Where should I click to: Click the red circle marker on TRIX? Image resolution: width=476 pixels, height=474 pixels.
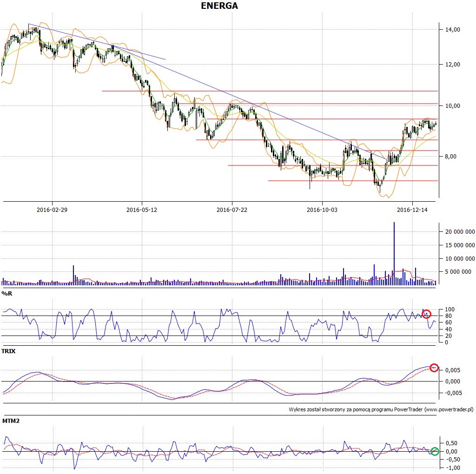coord(434,368)
